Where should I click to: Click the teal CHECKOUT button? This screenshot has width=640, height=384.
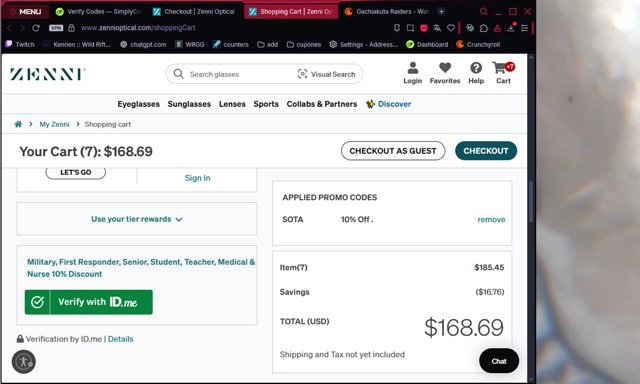tap(486, 151)
